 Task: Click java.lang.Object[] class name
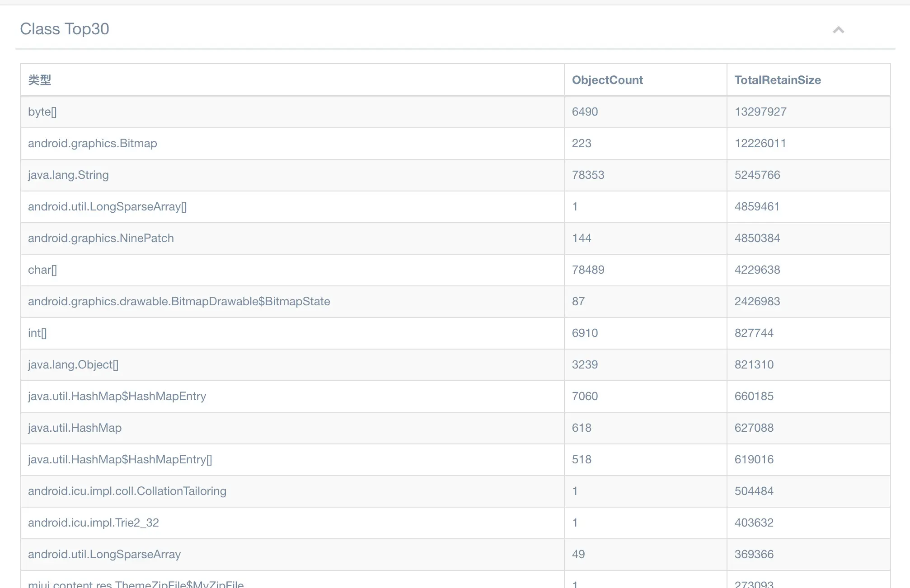pos(73,364)
